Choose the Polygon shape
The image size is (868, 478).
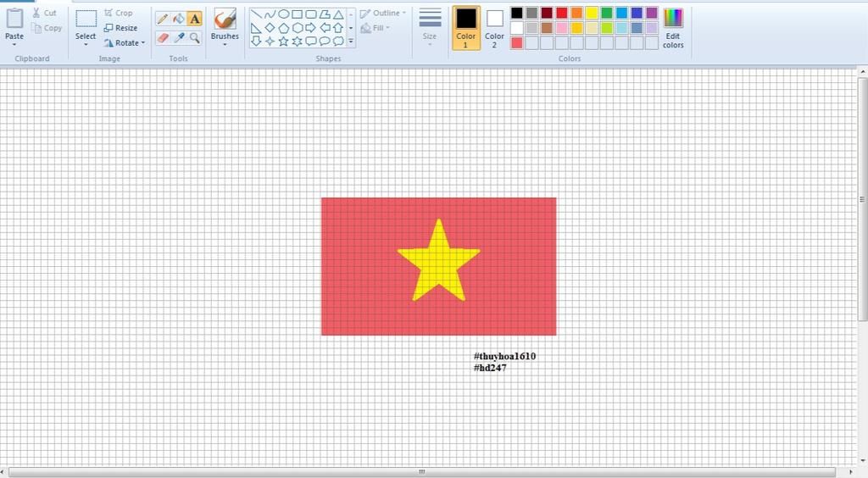pyautogui.click(x=325, y=14)
